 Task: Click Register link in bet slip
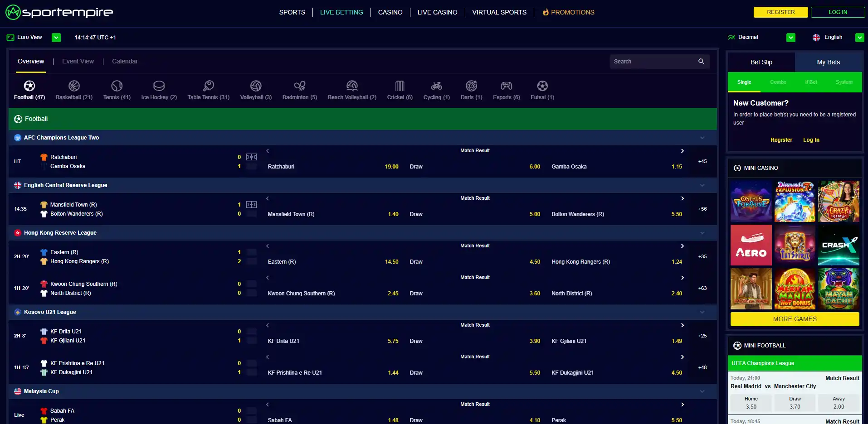781,140
